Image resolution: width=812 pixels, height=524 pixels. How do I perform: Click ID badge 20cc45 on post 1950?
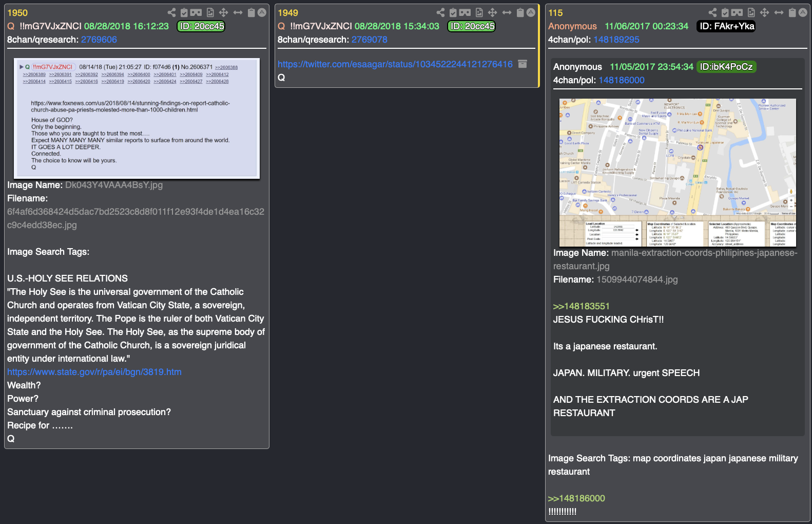[x=201, y=26]
